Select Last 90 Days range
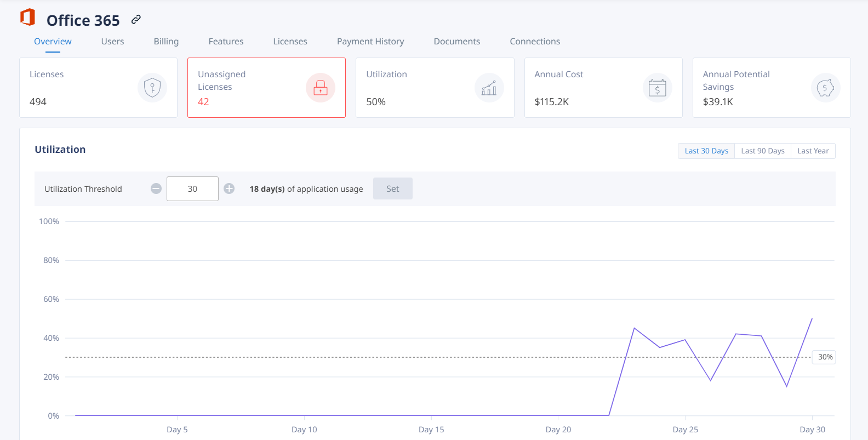This screenshot has width=868, height=440. click(763, 151)
